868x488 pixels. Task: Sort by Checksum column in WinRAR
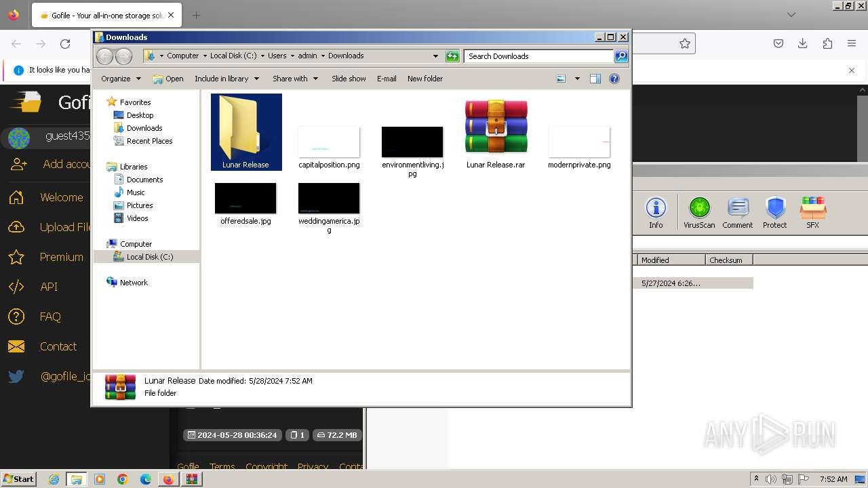pos(728,260)
